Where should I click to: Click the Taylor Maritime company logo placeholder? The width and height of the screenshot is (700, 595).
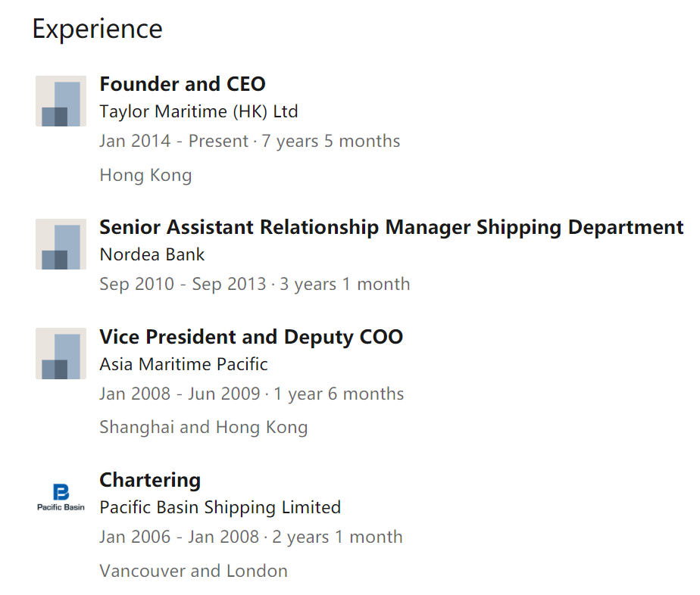(61, 101)
